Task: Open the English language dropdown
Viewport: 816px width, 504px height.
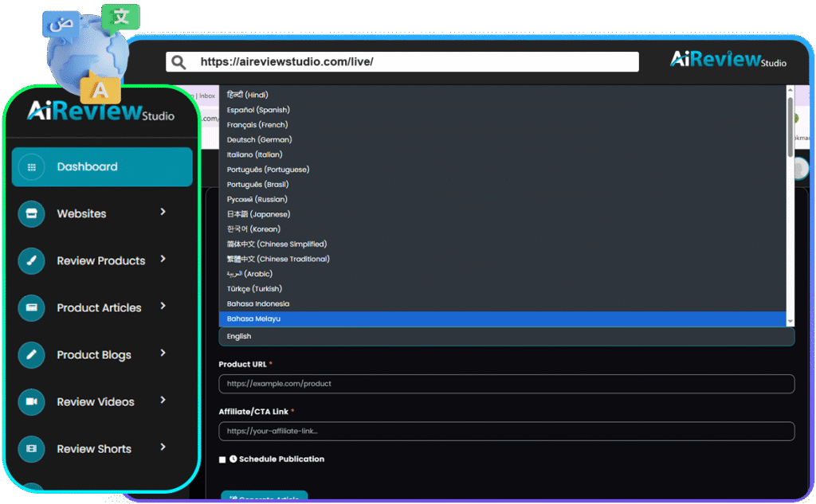Action: [x=506, y=337]
